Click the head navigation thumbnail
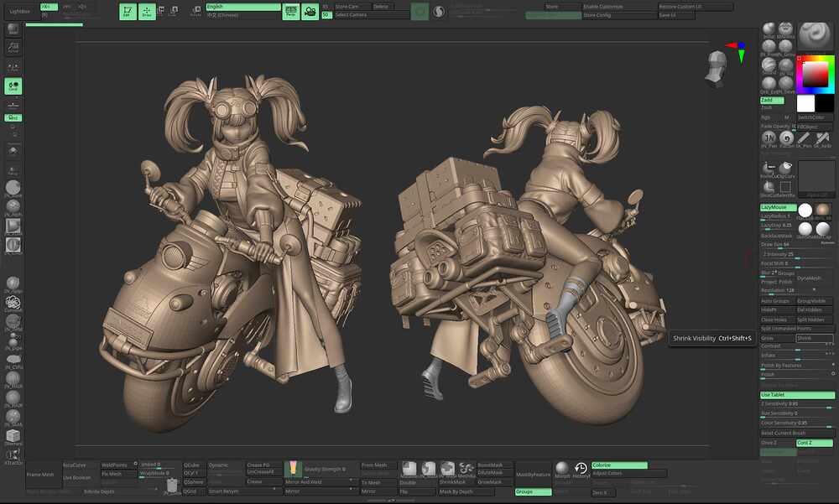This screenshot has height=504, width=839. tap(716, 67)
